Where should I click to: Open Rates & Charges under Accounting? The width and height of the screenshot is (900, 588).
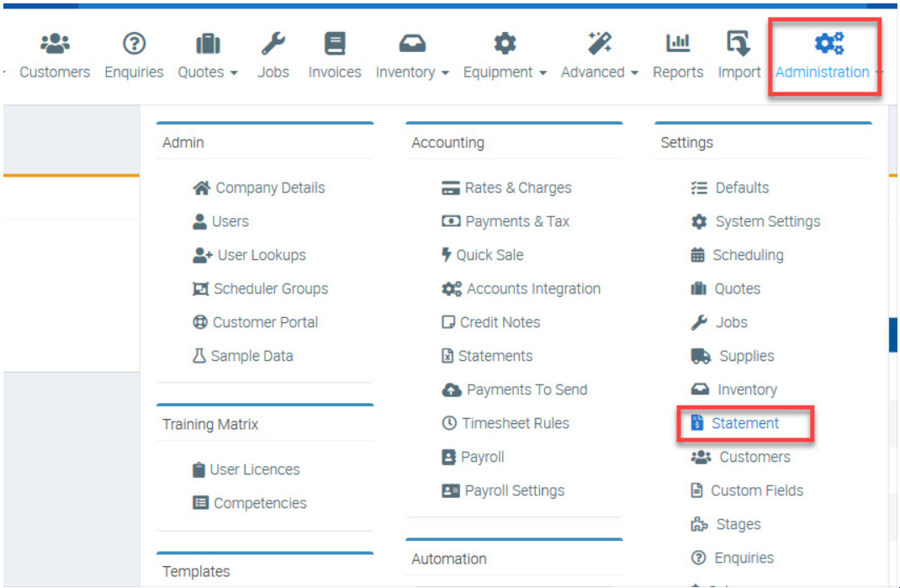tap(517, 188)
